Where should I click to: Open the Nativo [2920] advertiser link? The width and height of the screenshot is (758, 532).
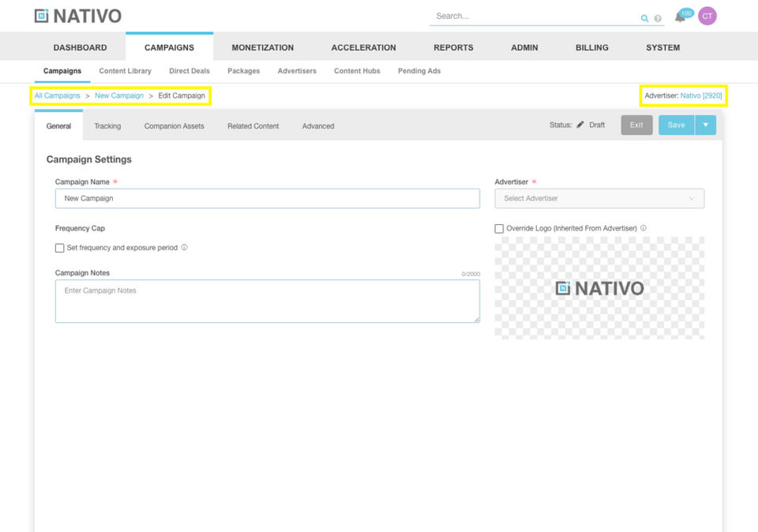[x=701, y=96]
